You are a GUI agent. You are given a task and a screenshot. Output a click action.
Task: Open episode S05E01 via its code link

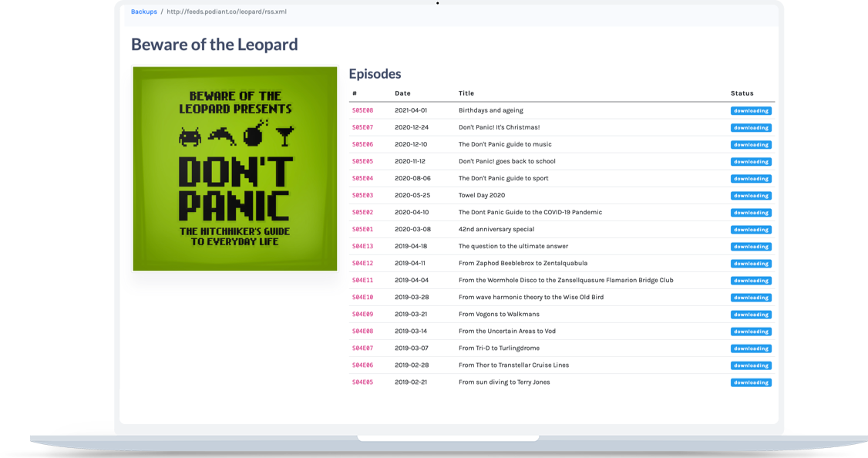click(x=362, y=229)
